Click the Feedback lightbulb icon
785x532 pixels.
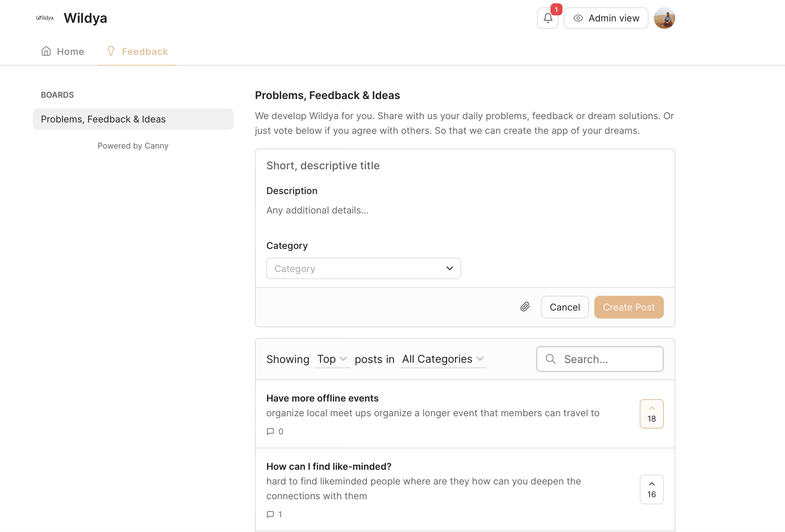(111, 51)
